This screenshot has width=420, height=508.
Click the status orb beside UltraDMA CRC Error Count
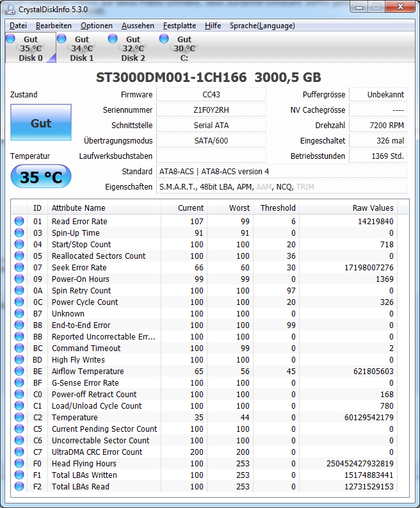point(19,452)
